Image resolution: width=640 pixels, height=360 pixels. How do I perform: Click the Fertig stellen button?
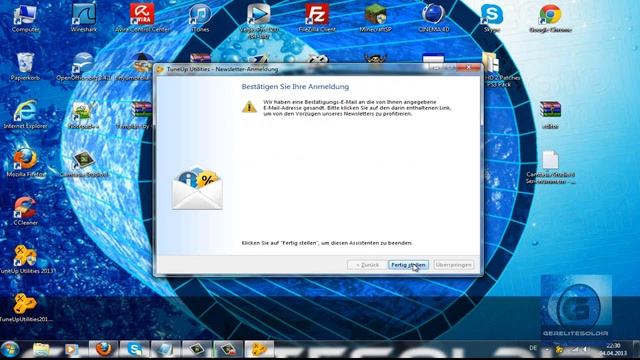tap(408, 265)
